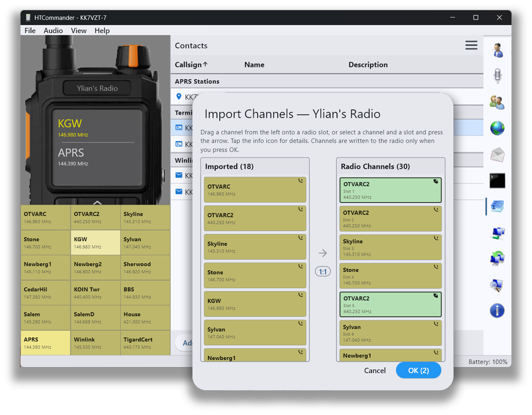Select the TigardCert channel button
Screen dimensions: 532x415
145,343
